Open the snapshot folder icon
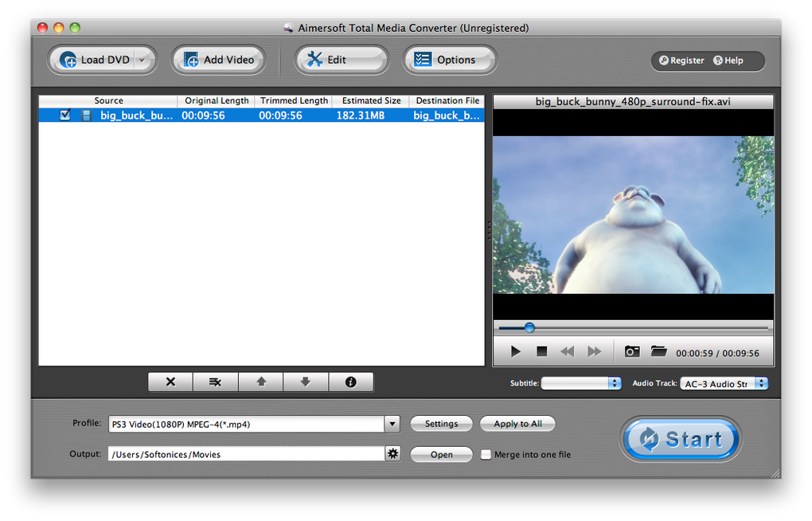Screen dimensions: 812x521 (x=658, y=351)
